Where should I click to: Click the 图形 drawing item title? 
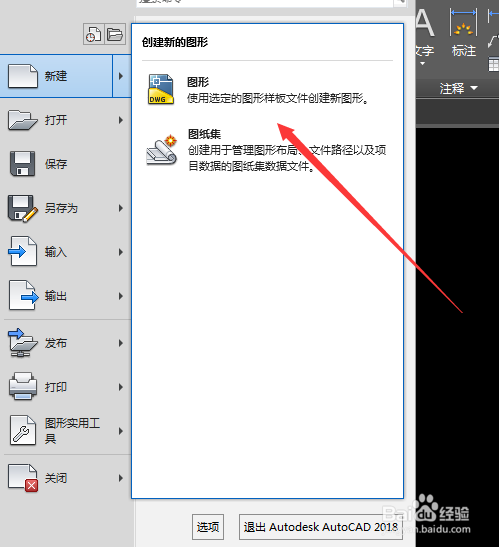click(x=198, y=82)
